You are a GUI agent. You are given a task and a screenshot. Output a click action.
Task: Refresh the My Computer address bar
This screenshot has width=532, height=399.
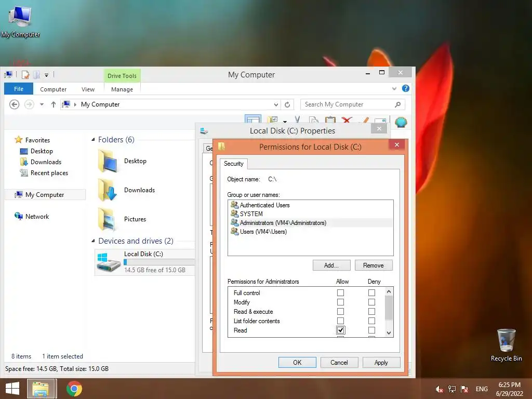(287, 104)
